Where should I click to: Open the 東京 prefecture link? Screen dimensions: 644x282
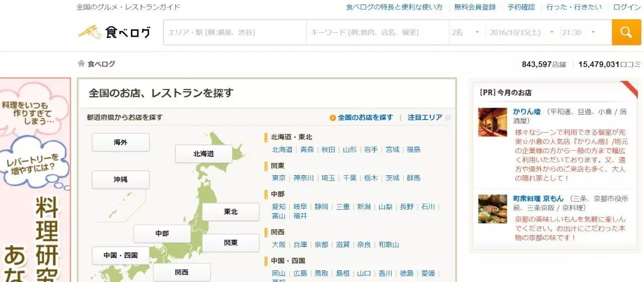(279, 178)
